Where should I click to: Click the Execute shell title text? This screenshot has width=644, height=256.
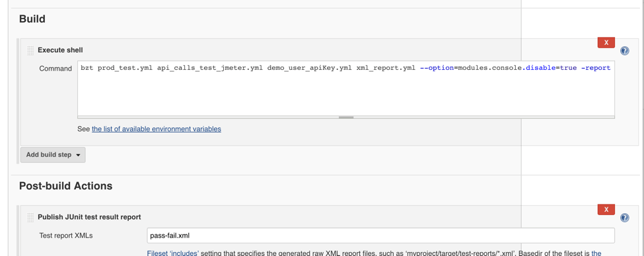[60, 50]
